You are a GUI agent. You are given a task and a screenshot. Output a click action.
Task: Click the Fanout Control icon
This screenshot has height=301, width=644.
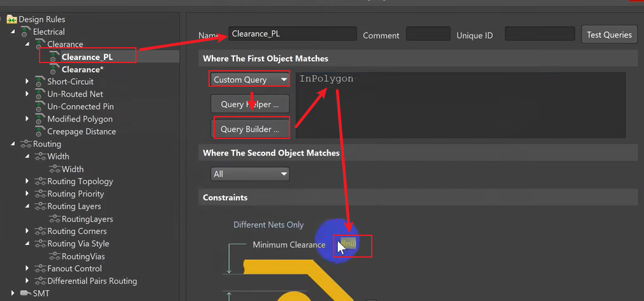40,268
